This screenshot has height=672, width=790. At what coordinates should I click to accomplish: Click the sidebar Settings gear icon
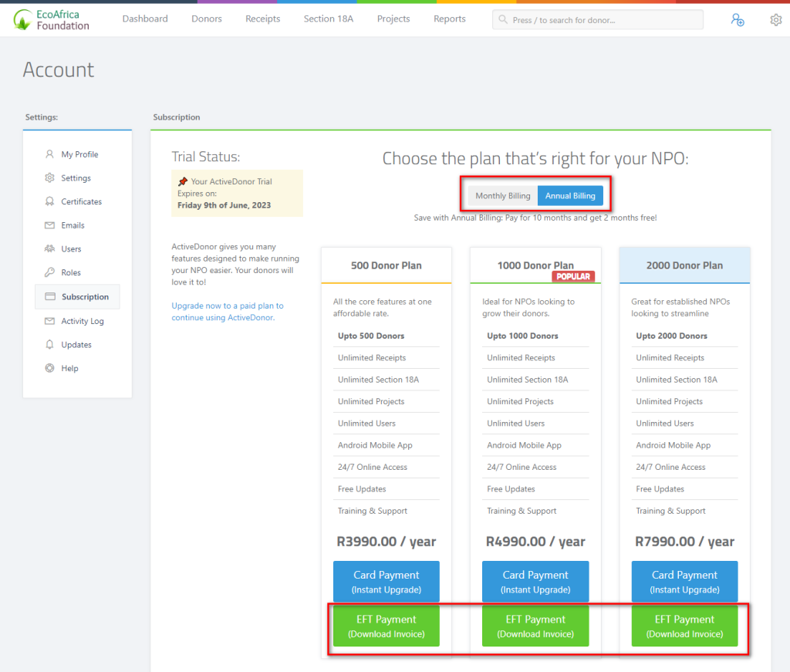point(49,177)
